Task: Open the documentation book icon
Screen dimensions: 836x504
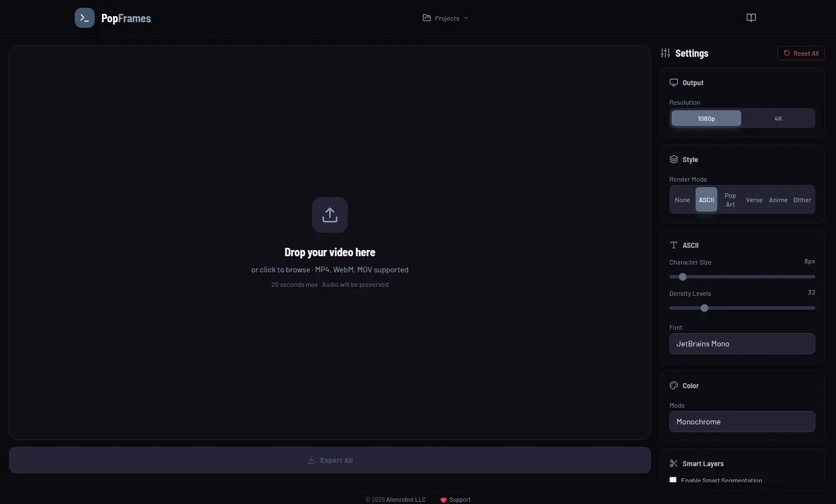Action: tap(751, 18)
